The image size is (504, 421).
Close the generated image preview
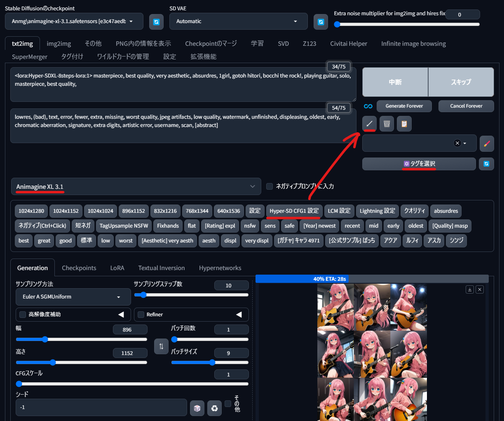tap(480, 289)
